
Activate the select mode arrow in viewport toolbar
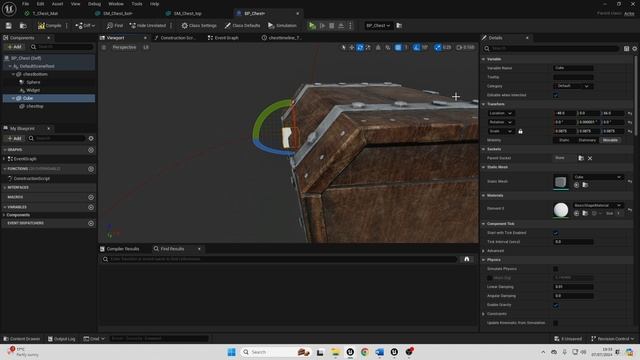pos(343,47)
